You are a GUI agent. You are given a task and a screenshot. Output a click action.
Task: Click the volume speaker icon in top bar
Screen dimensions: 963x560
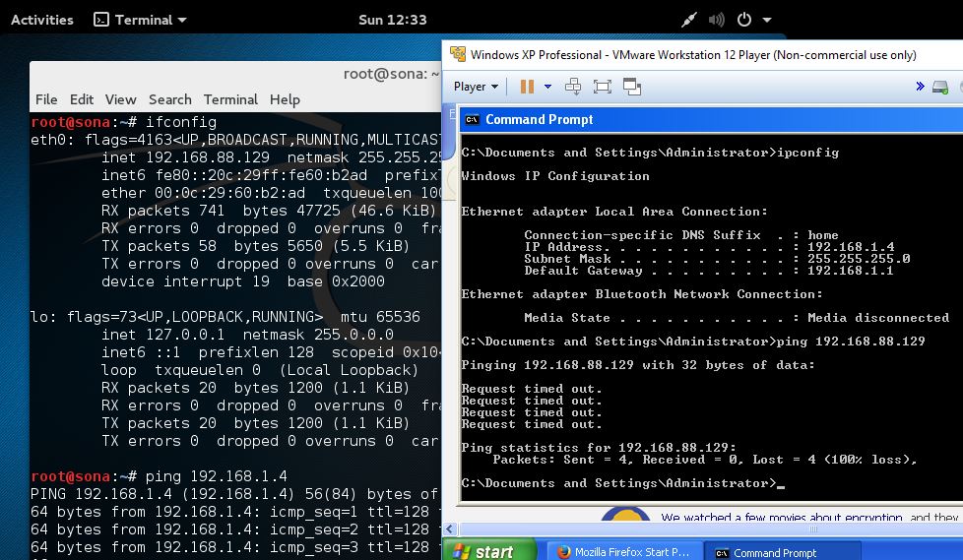click(x=716, y=20)
